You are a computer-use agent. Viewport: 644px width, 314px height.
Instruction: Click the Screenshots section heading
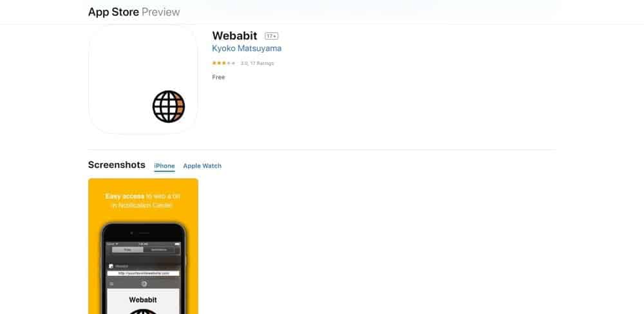click(x=117, y=165)
